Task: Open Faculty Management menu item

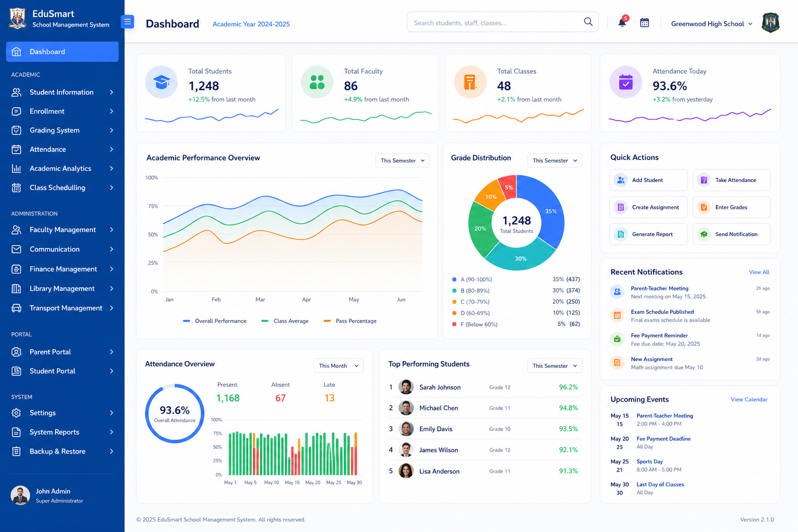Action: [x=62, y=230]
